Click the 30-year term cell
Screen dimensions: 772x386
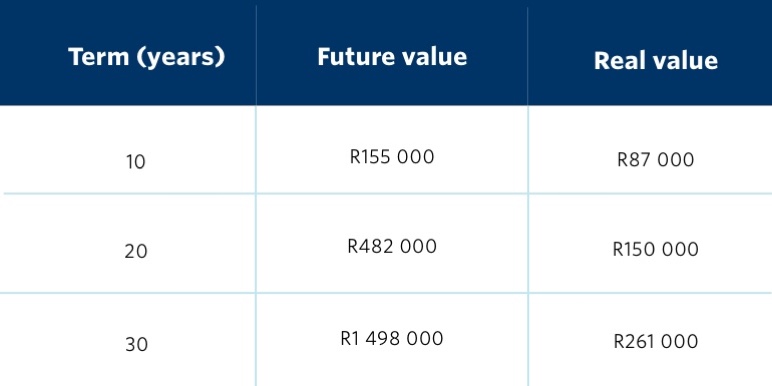click(136, 344)
